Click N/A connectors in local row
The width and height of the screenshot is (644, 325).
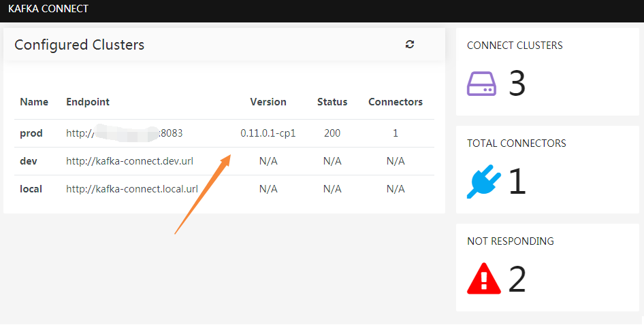click(x=396, y=189)
